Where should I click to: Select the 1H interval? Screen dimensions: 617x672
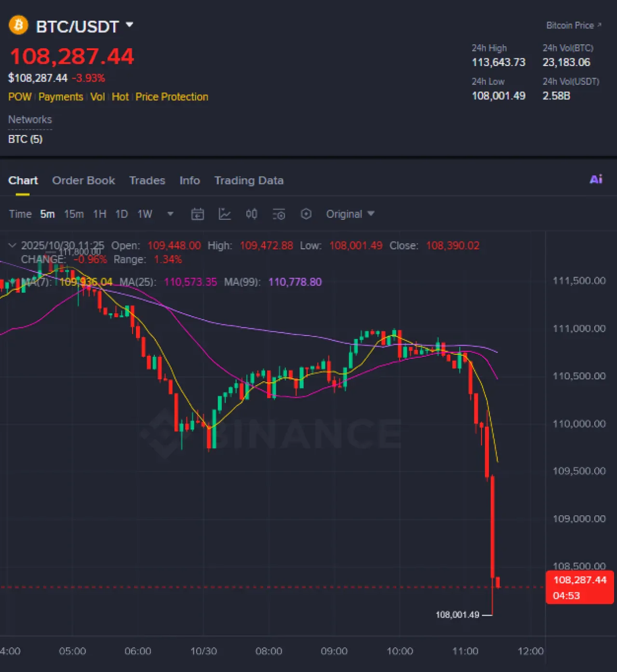[x=100, y=214]
